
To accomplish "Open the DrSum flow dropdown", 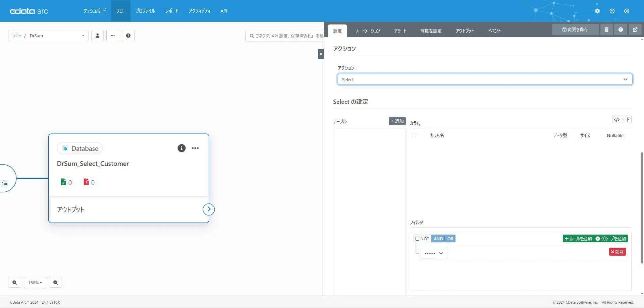I will pos(48,36).
